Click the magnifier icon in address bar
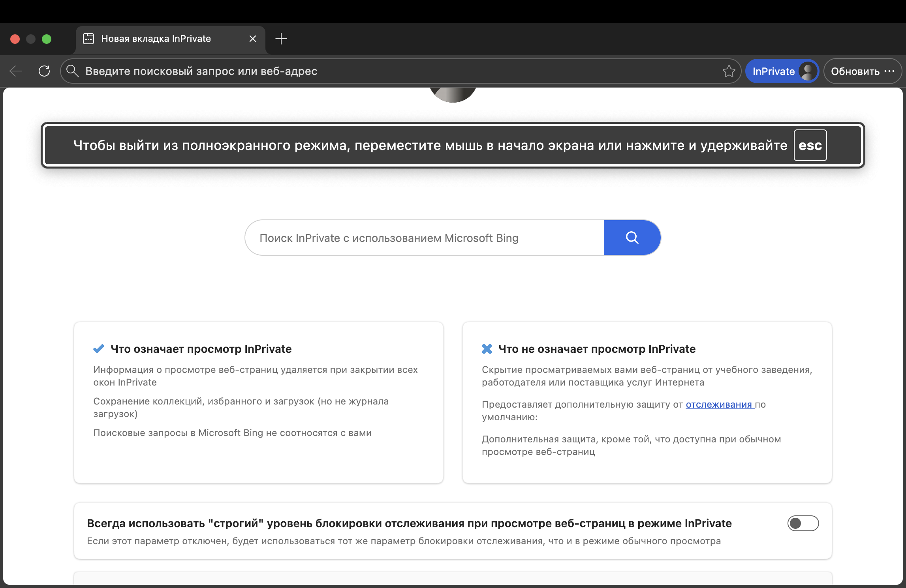The image size is (906, 588). (x=72, y=71)
